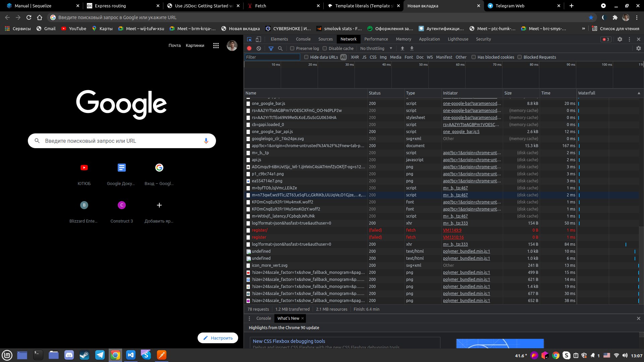Open New CSS Flexbox debugging tools link

click(289, 341)
